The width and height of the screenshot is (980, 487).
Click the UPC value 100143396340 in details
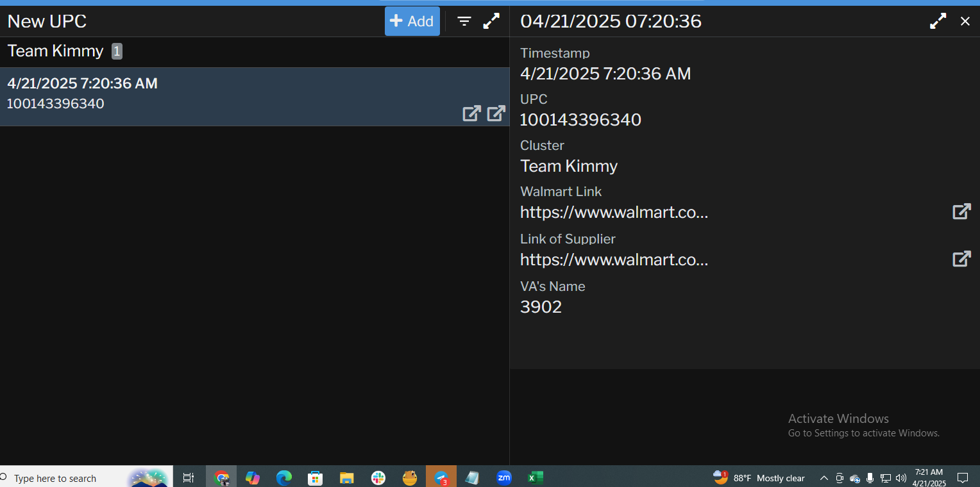pos(580,120)
